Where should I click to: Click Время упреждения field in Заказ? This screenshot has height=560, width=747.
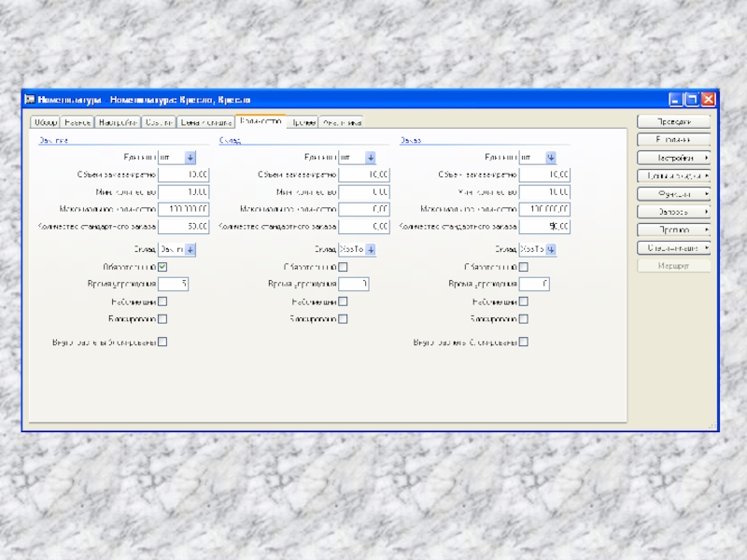point(534,285)
